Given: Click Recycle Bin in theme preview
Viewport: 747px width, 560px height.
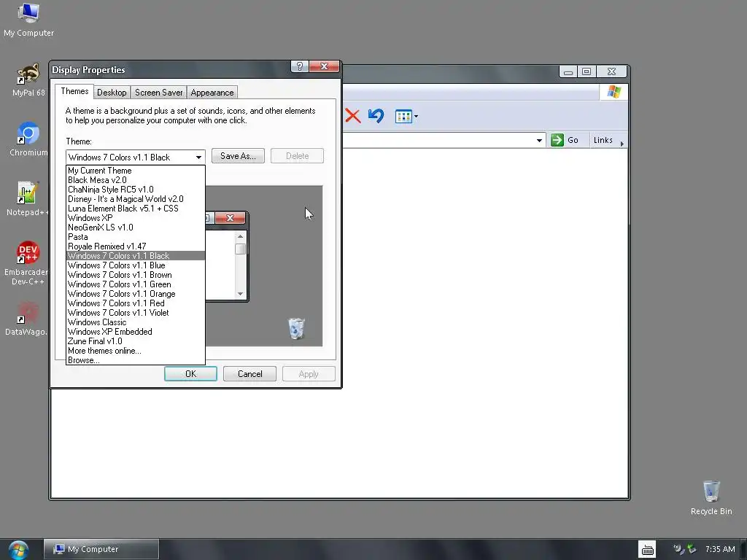Looking at the screenshot, I should pyautogui.click(x=296, y=329).
